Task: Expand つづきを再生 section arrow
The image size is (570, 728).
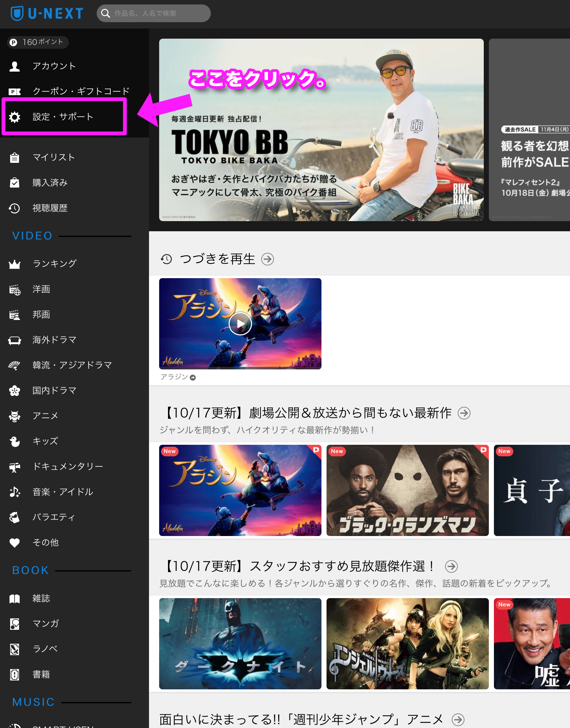Action: click(268, 259)
